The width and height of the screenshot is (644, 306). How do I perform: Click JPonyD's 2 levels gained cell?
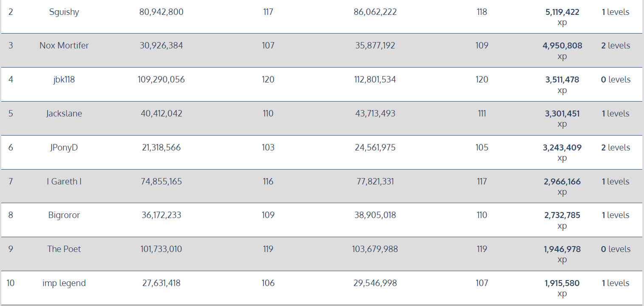(x=616, y=147)
